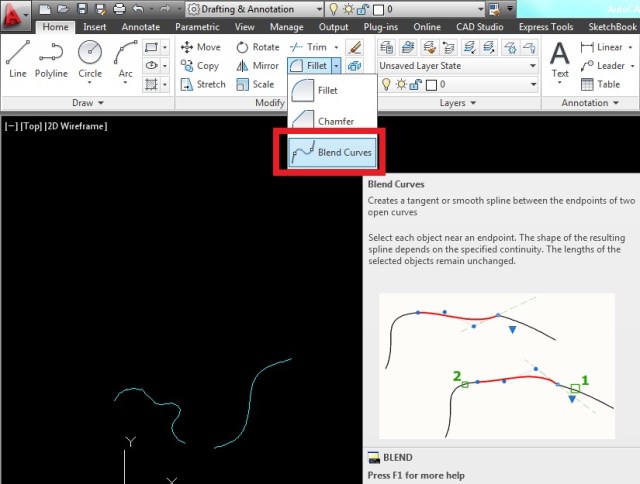Toggle layer lightbulb in Layers panel

coord(385,85)
